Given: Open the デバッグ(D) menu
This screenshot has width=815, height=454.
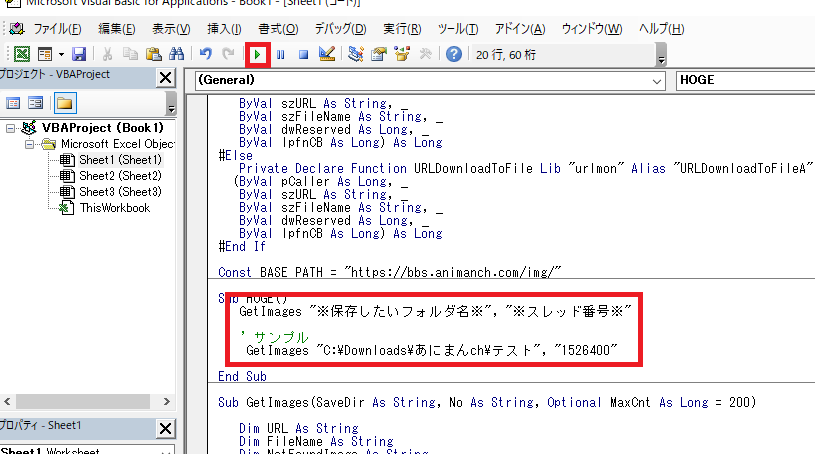Looking at the screenshot, I should click(340, 28).
